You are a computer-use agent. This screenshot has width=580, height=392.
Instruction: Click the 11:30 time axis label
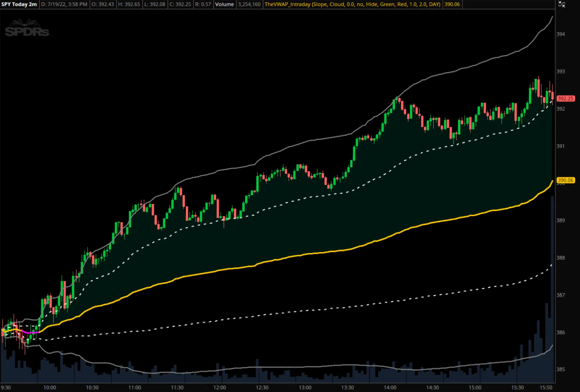click(x=177, y=387)
